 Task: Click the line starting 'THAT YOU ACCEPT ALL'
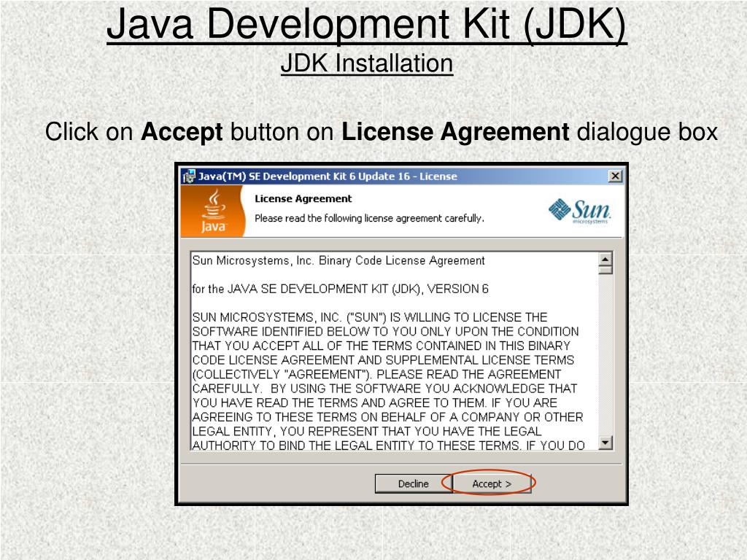click(x=381, y=346)
